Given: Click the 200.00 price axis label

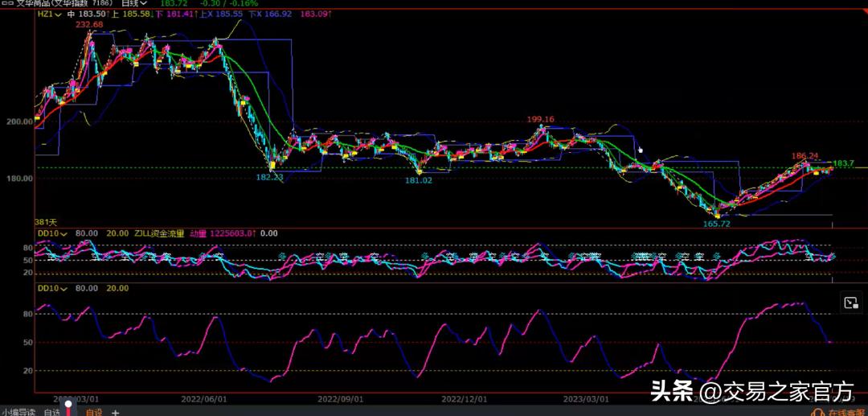Looking at the screenshot, I should pos(19,122).
